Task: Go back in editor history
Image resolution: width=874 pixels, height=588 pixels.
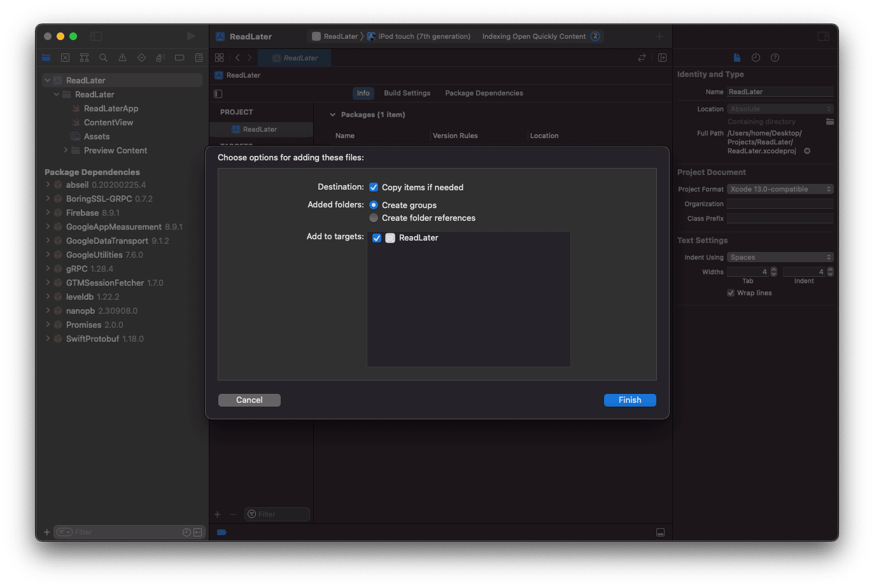Action: pos(237,58)
